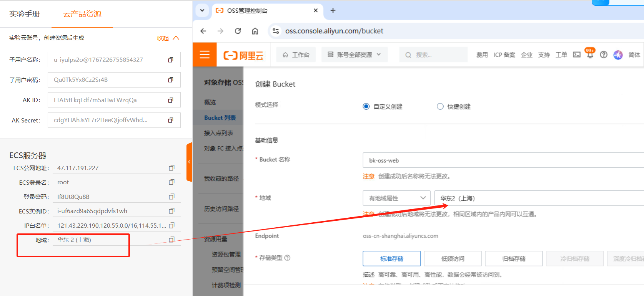Image resolution: width=644 pixels, height=296 pixels.
Task: Collapse the side panel with orange handle
Action: [189, 162]
